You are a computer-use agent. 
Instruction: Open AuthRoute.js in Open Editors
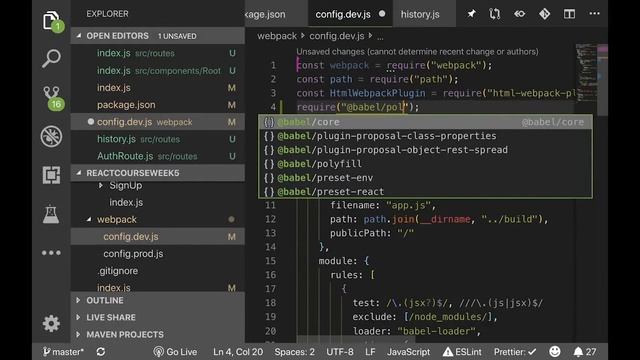158,156
